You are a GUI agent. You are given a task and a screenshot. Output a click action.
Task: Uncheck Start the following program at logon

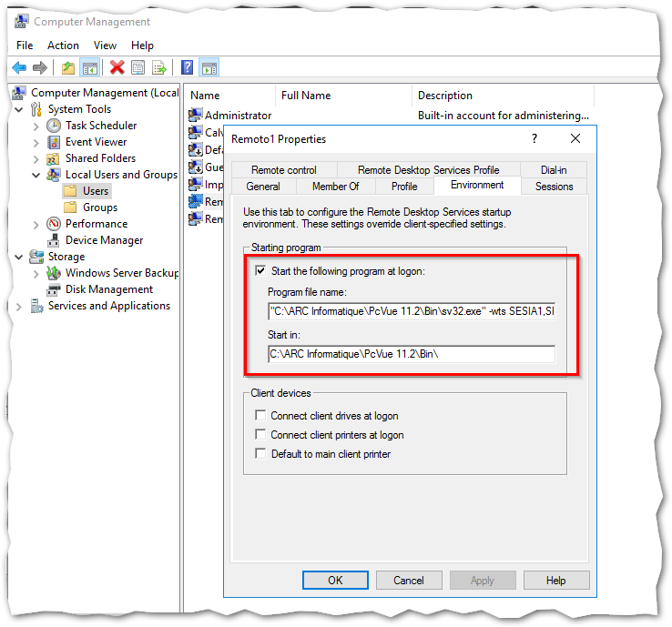(260, 271)
